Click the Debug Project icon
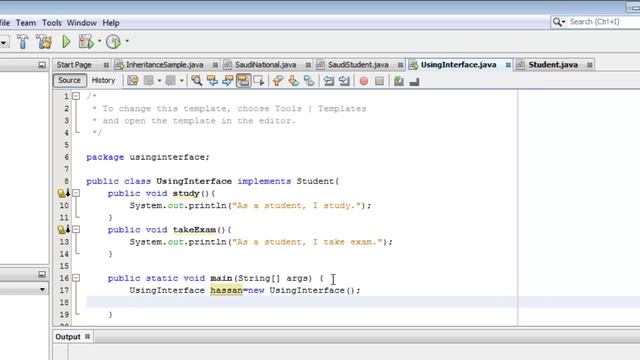 (86, 41)
